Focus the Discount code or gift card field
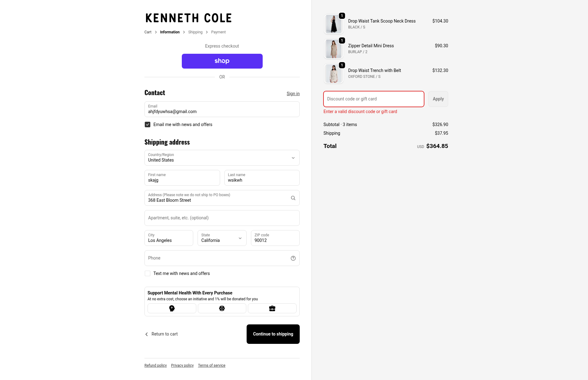The image size is (588, 380). tap(373, 99)
